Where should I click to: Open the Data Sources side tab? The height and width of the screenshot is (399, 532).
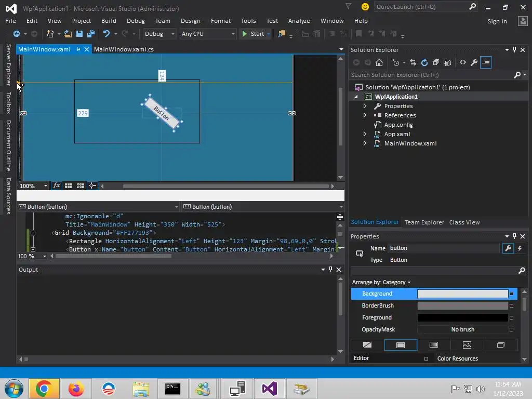[x=8, y=196]
